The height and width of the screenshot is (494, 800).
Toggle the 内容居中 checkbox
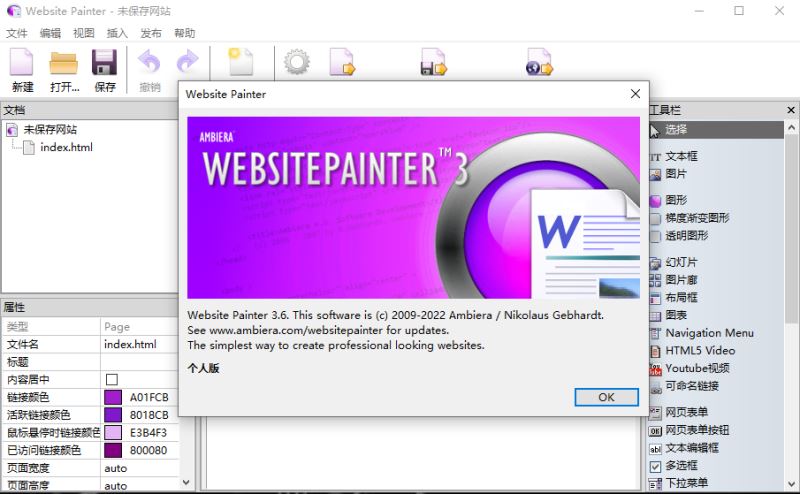[x=112, y=379]
